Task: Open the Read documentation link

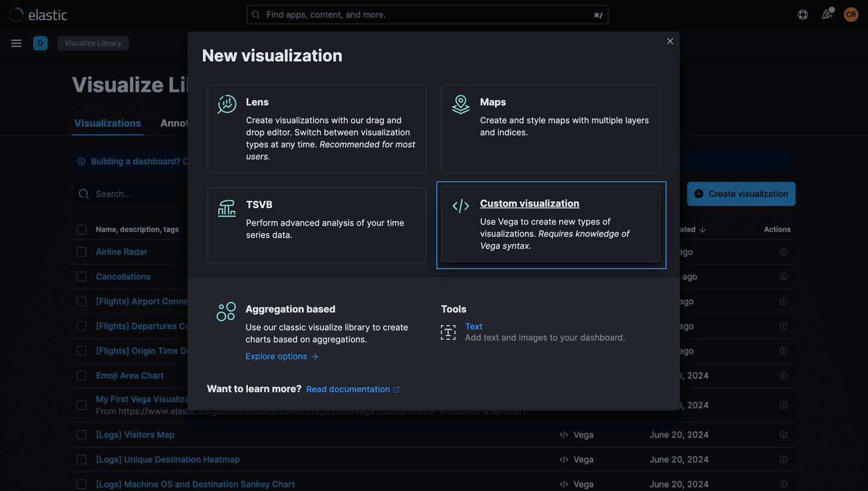Action: tap(353, 389)
